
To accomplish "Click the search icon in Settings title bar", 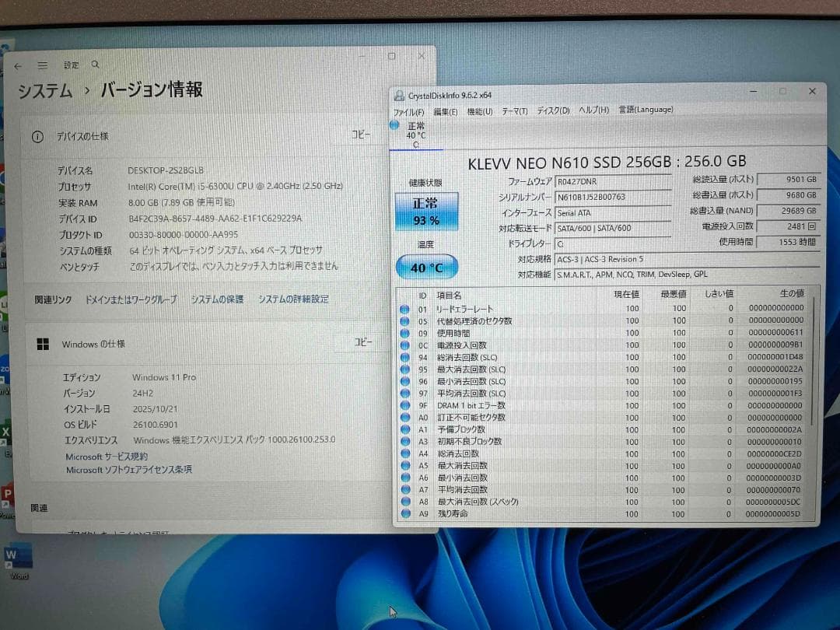I will 96,65.
